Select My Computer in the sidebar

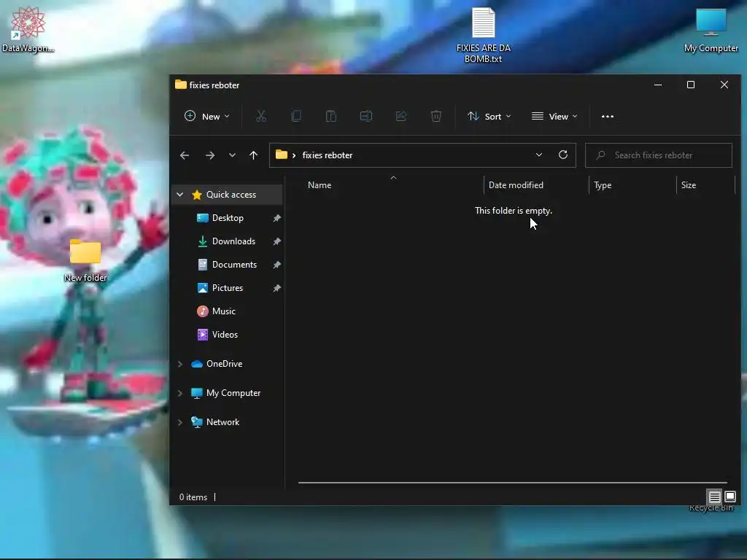coord(233,393)
